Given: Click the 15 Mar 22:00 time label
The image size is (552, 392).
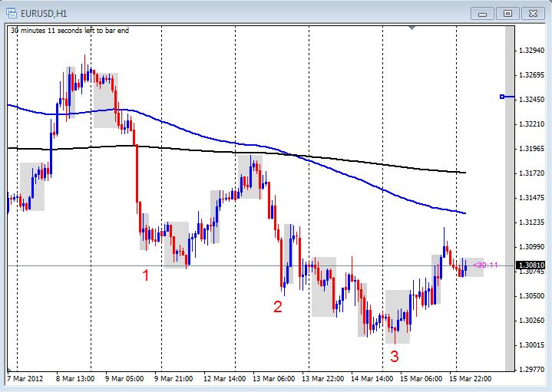Looking at the screenshot, I should coord(470,379).
